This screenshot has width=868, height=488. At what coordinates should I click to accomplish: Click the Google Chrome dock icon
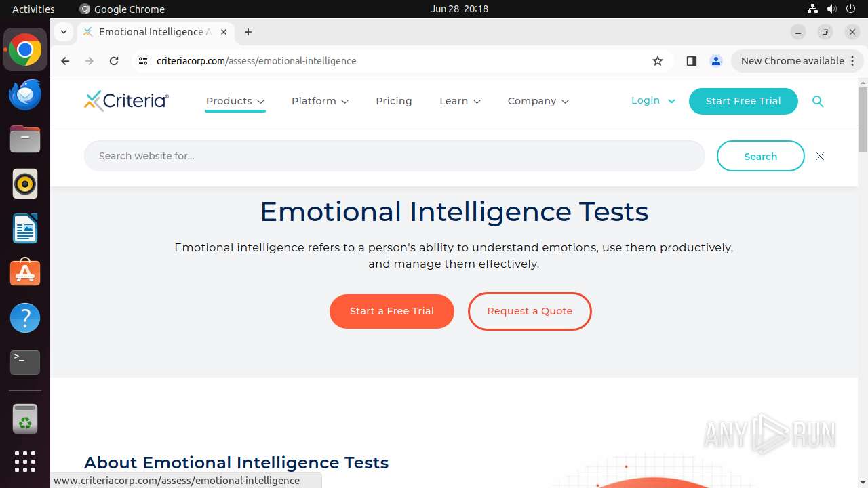tap(25, 50)
